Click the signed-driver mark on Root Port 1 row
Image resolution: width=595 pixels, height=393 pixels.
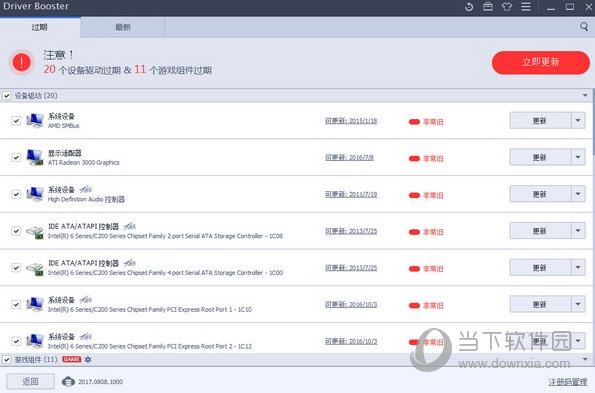(x=85, y=300)
